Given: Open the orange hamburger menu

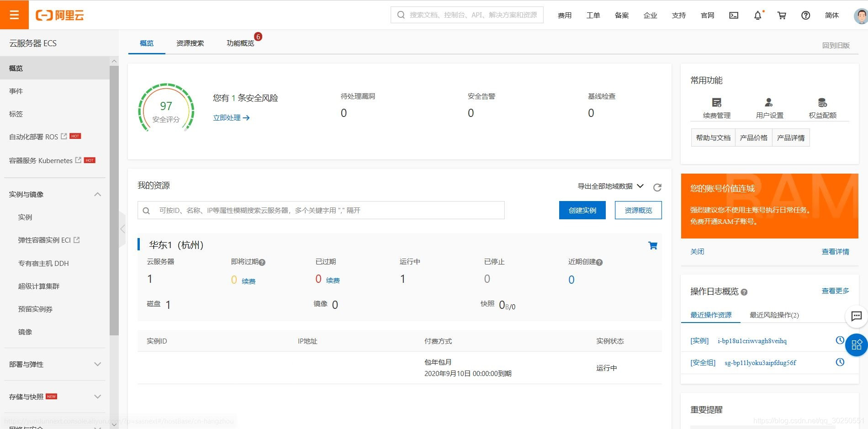Looking at the screenshot, I should (x=14, y=15).
